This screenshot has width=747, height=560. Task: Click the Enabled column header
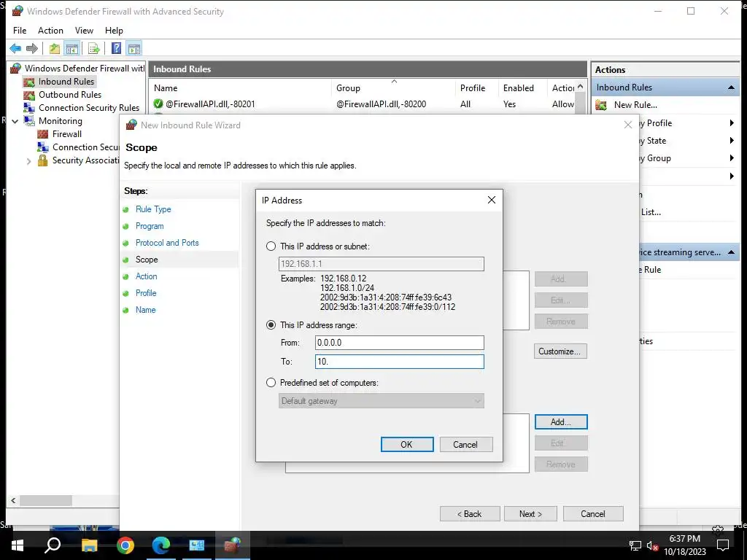click(x=523, y=88)
